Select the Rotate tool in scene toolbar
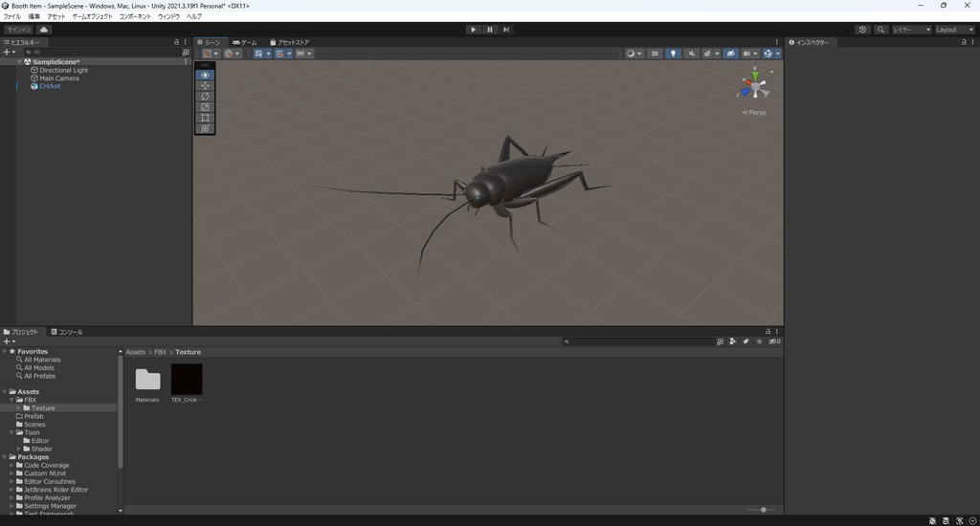The width and height of the screenshot is (980, 526). click(x=205, y=97)
